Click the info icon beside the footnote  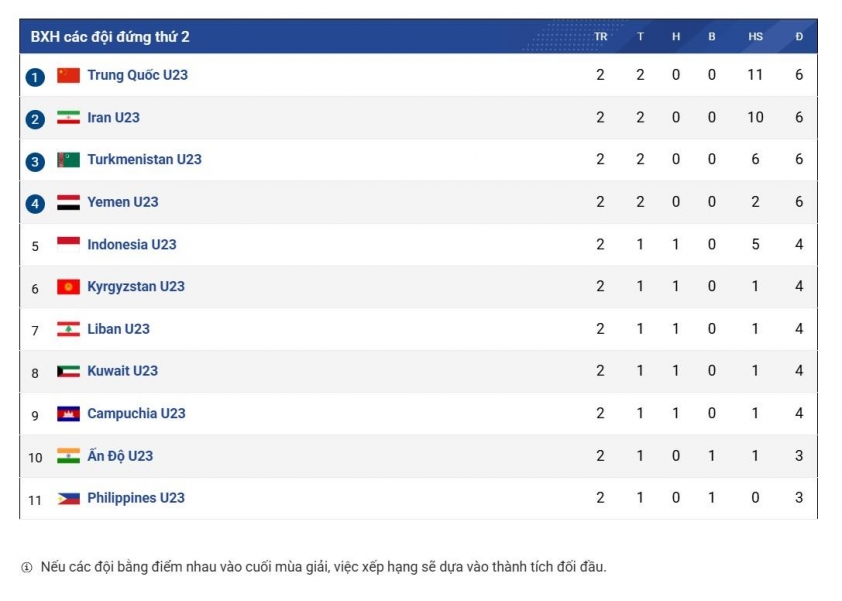point(27,568)
